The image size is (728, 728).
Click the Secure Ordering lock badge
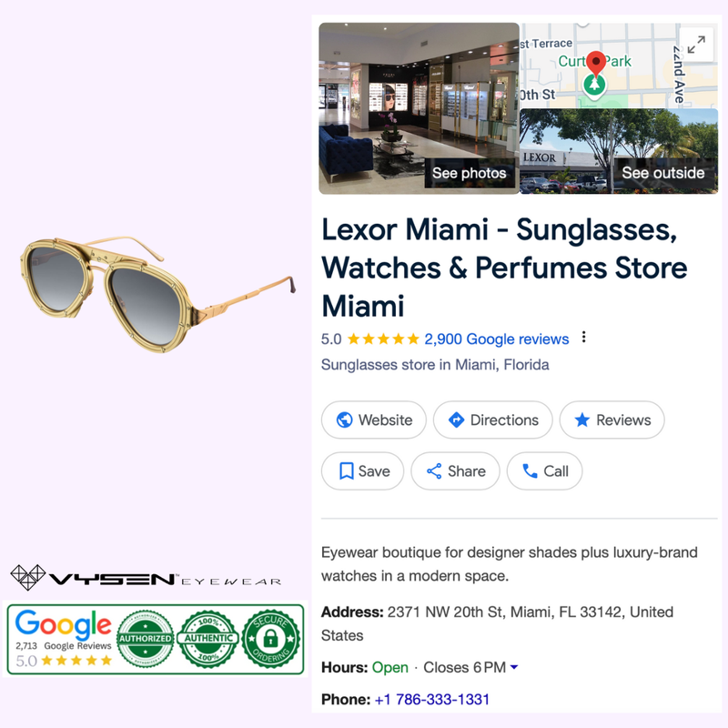[x=271, y=639]
